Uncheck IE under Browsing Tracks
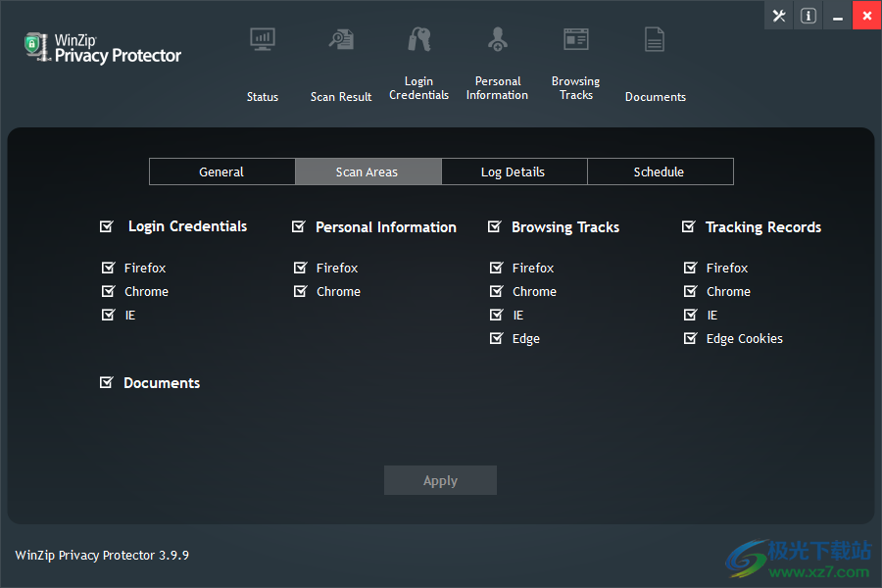 point(496,315)
